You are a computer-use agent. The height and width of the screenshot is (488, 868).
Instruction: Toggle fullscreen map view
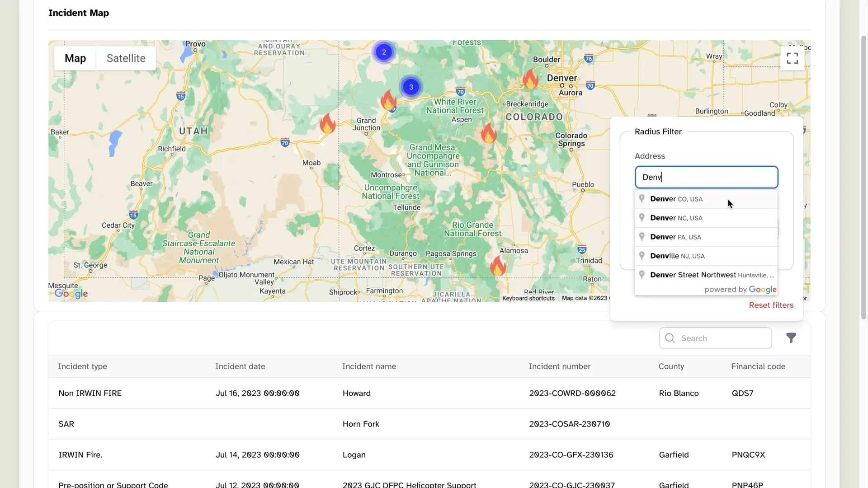click(793, 58)
